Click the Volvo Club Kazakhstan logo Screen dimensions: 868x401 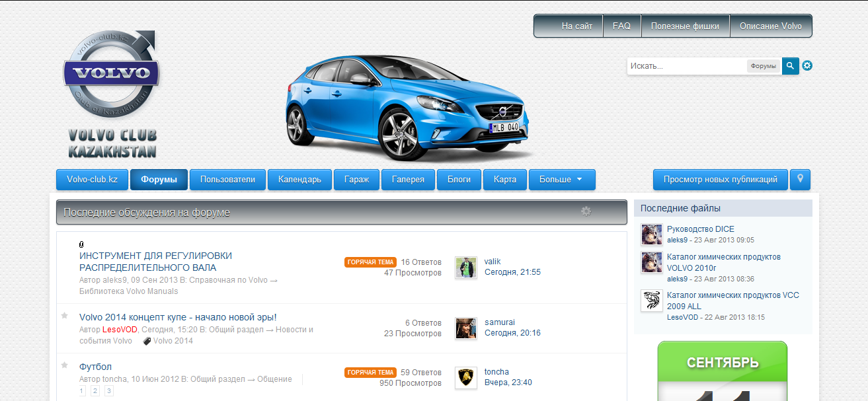tap(111, 93)
